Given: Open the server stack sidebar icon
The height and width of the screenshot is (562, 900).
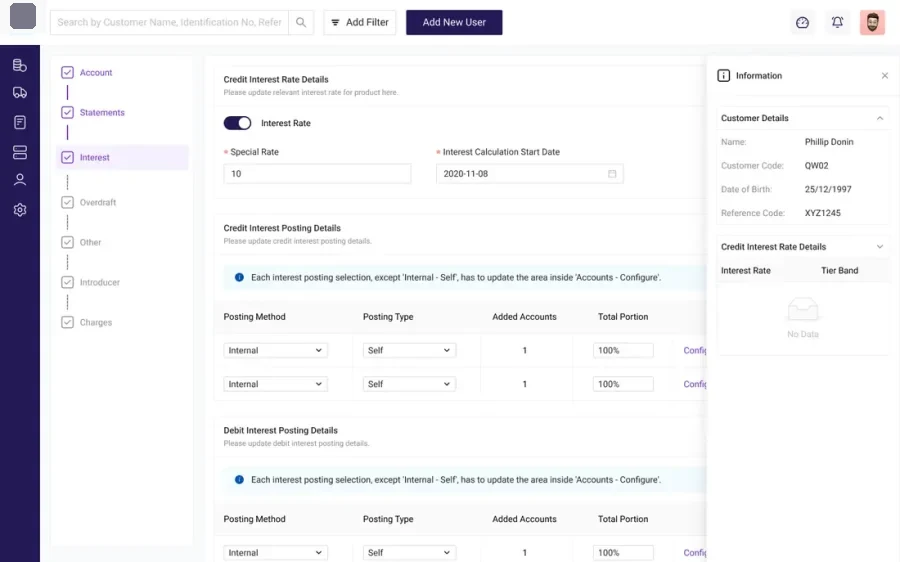Looking at the screenshot, I should (x=20, y=152).
